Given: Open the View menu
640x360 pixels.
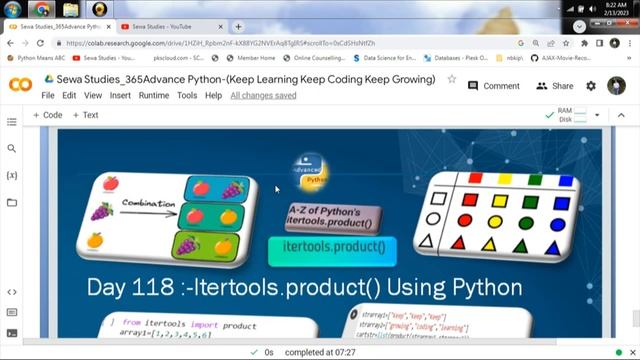Looking at the screenshot, I should point(93,95).
